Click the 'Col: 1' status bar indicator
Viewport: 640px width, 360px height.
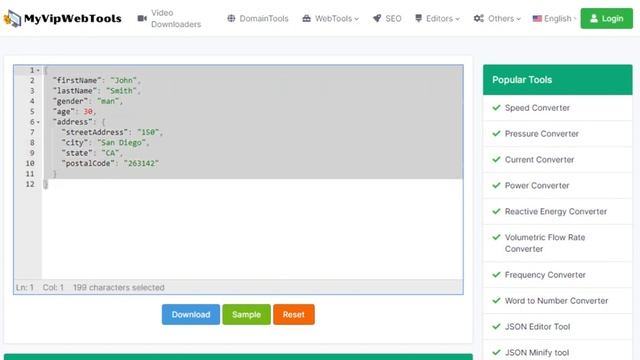(x=53, y=287)
